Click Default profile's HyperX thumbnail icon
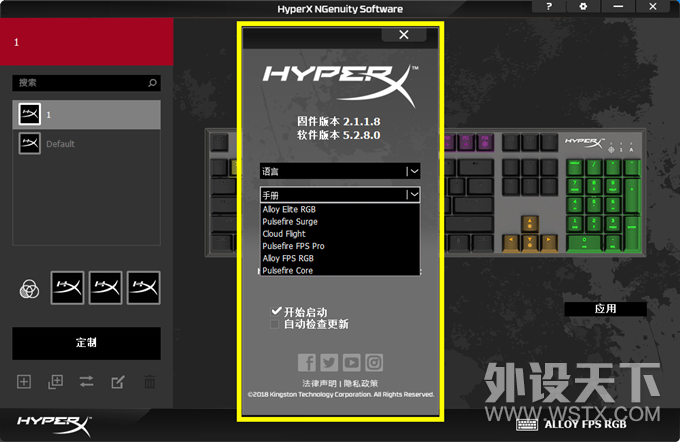Viewport: 680px width, 442px height. [x=30, y=143]
